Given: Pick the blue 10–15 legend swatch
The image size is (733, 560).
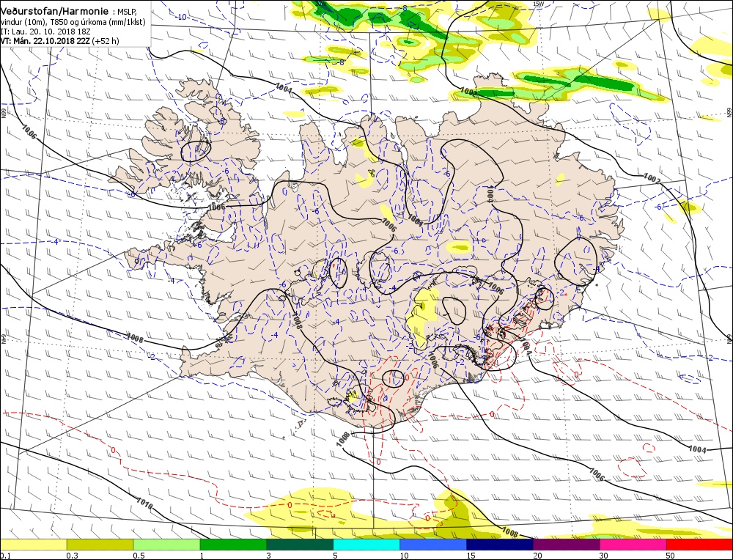Looking at the screenshot, I should pos(433,545).
